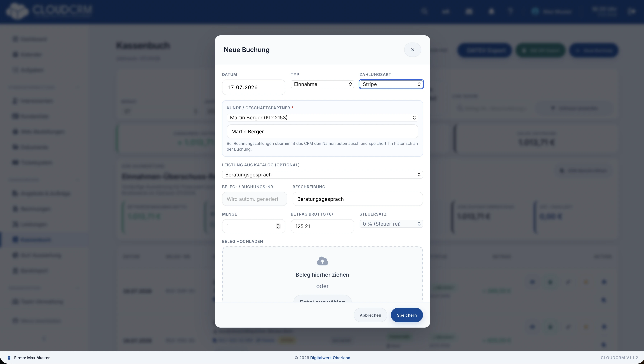Open the Kunde dropdown Martin Berger (KD12153)
This screenshot has height=364, width=644.
[322, 118]
